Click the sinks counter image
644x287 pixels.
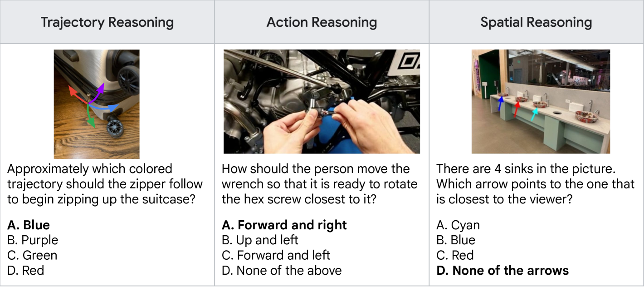point(541,101)
